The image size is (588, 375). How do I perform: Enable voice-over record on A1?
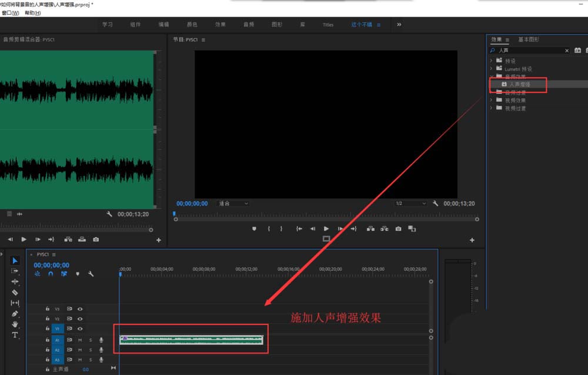pos(101,340)
